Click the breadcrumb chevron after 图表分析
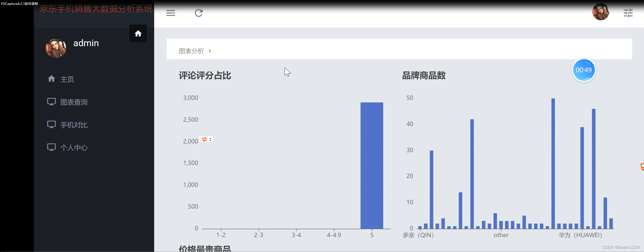The width and height of the screenshot is (644, 252). pos(210,51)
